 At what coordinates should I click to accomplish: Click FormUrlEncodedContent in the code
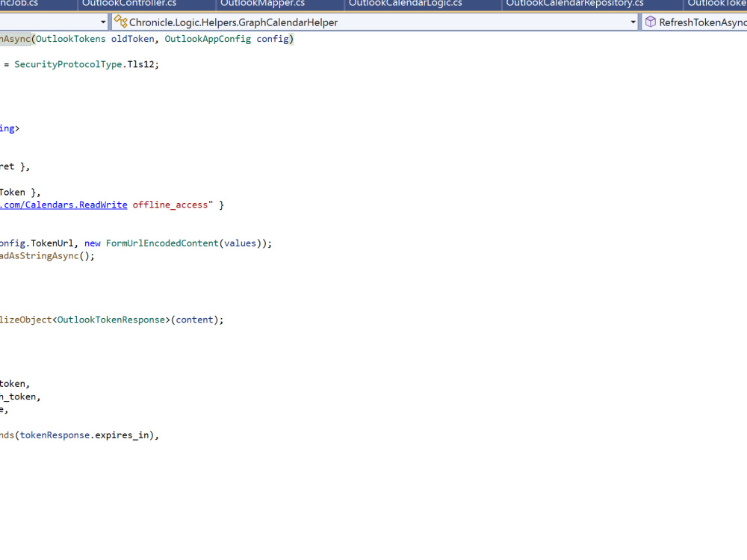click(162, 243)
